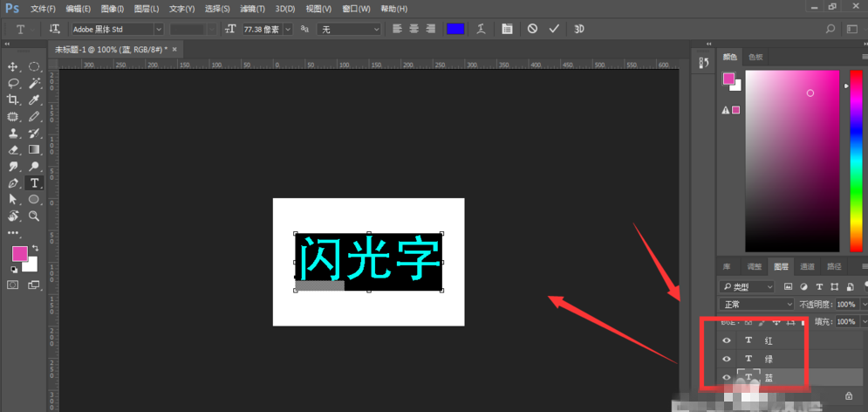Open the Type tool preset picker
The width and height of the screenshot is (868, 412).
(24, 29)
